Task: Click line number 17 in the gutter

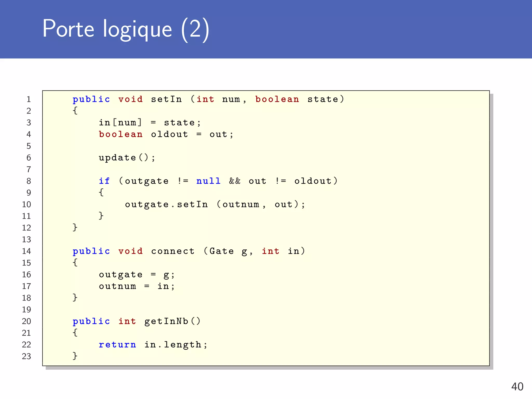Action: pyautogui.click(x=26, y=286)
